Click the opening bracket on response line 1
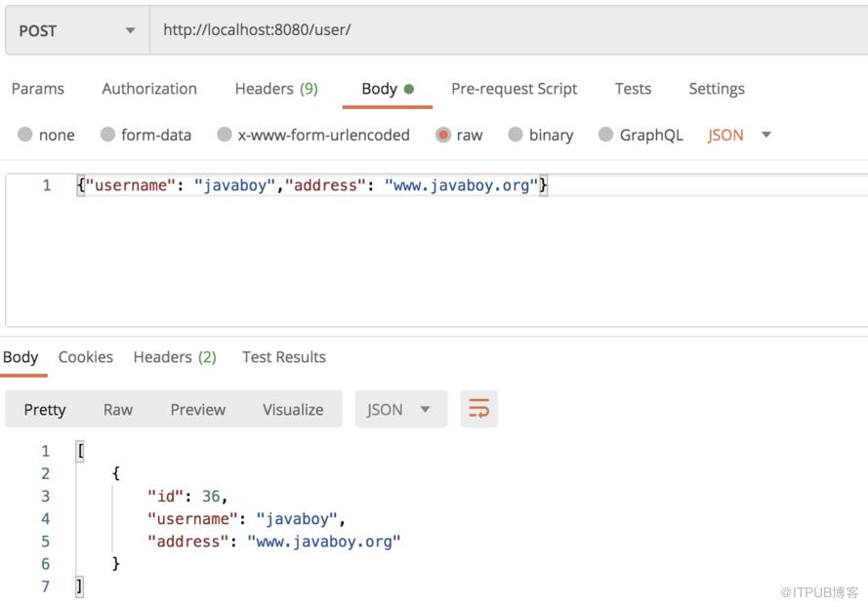Image resolution: width=868 pixels, height=607 pixels. tap(80, 452)
